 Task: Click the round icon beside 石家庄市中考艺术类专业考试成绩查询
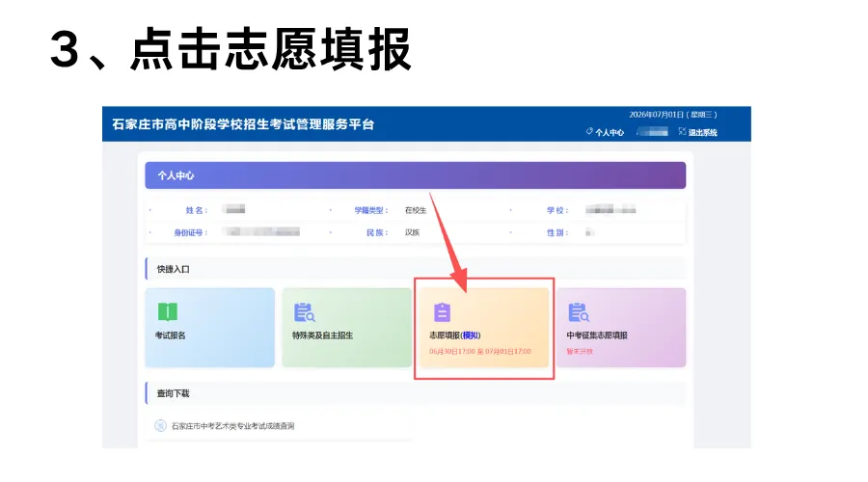160,425
